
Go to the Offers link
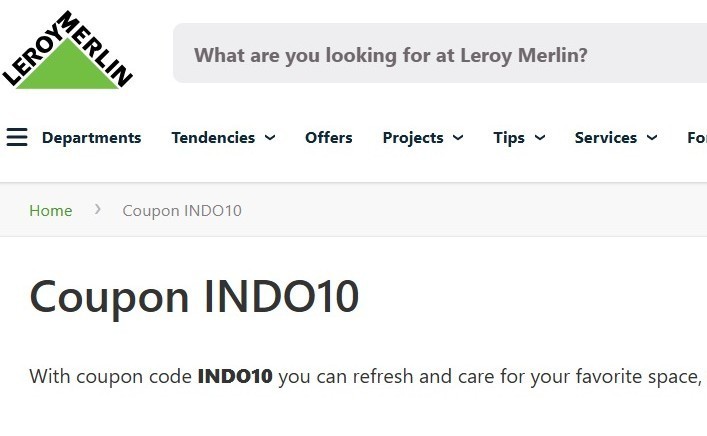point(329,138)
